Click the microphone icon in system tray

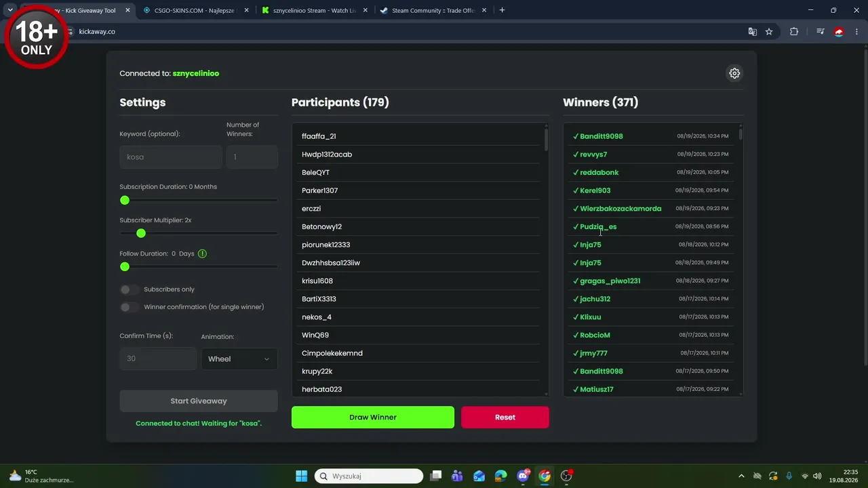click(x=789, y=476)
